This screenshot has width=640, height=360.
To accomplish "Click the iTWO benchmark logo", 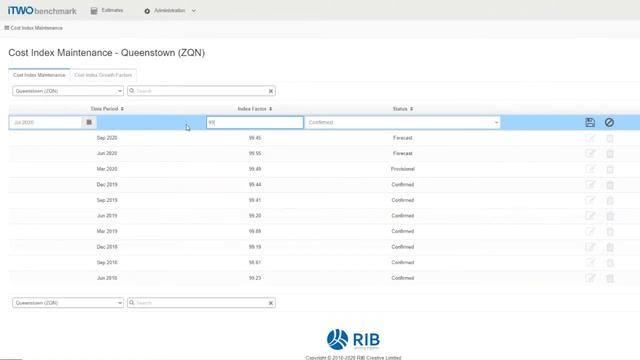I will 42,11.
